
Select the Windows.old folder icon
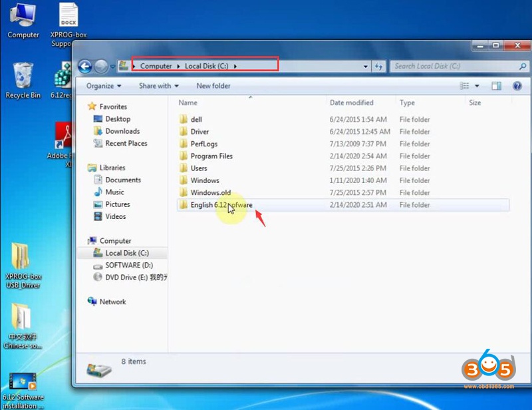(x=184, y=192)
